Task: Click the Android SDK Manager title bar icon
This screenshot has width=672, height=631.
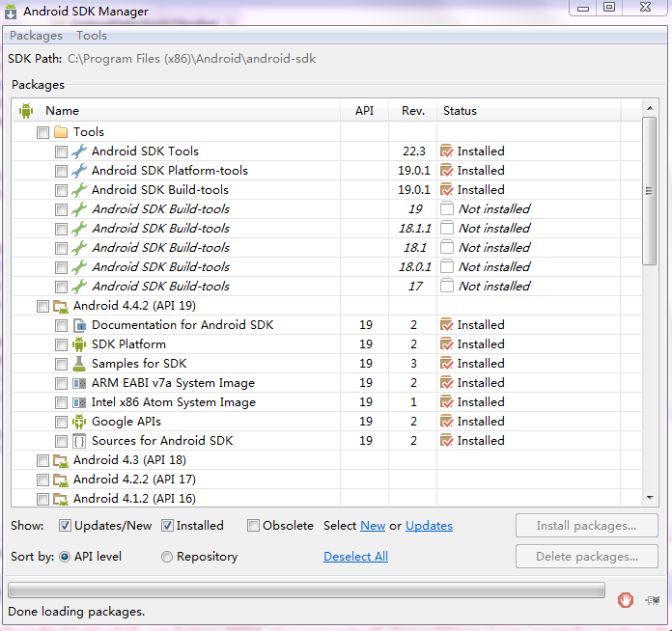Action: click(11, 12)
